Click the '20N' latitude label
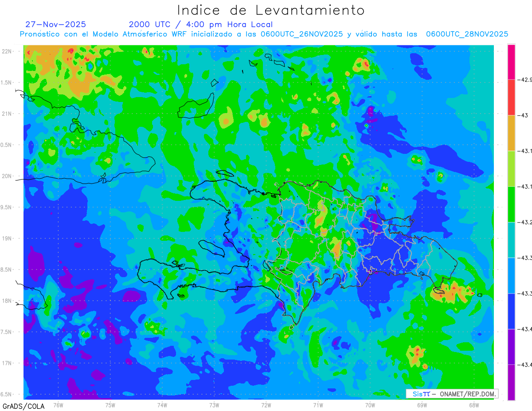 pos(8,176)
